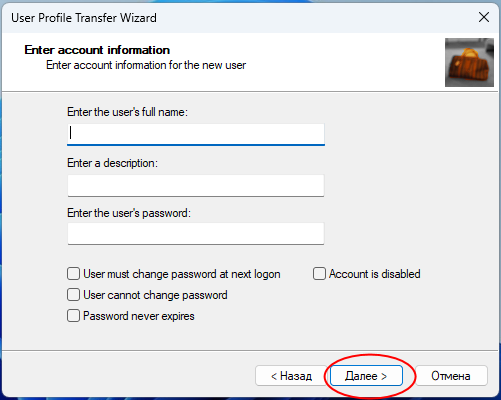
Task: Select the user's password input field
Action: coord(196,234)
